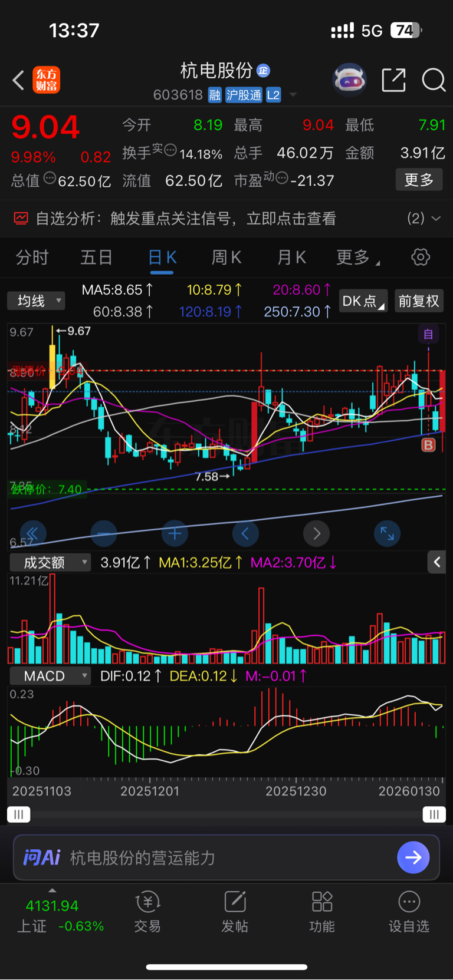The width and height of the screenshot is (453, 980).
Task: Select the 日K chart tab
Action: click(162, 258)
